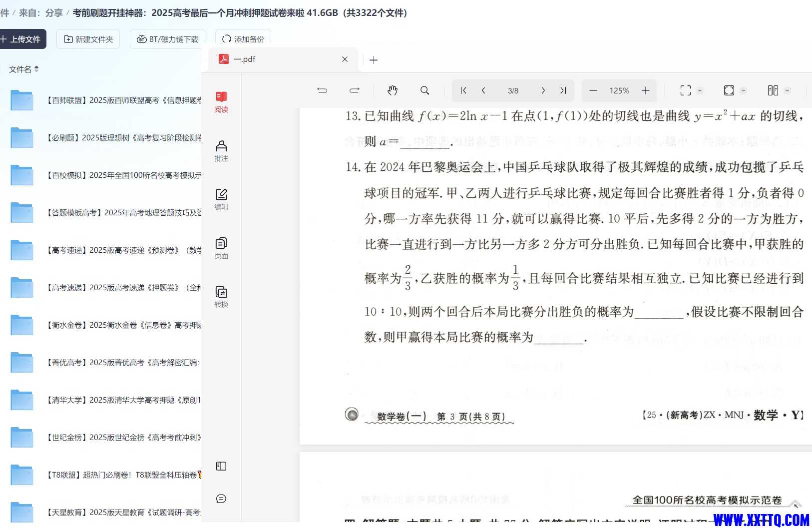Expand the fullscreen options dropdown arrow

[700, 90]
